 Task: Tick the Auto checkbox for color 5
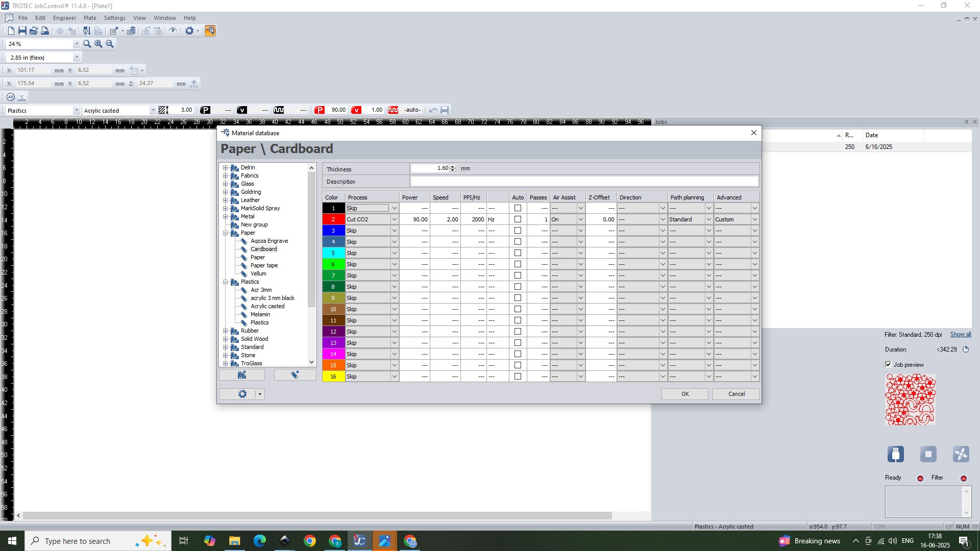518,253
